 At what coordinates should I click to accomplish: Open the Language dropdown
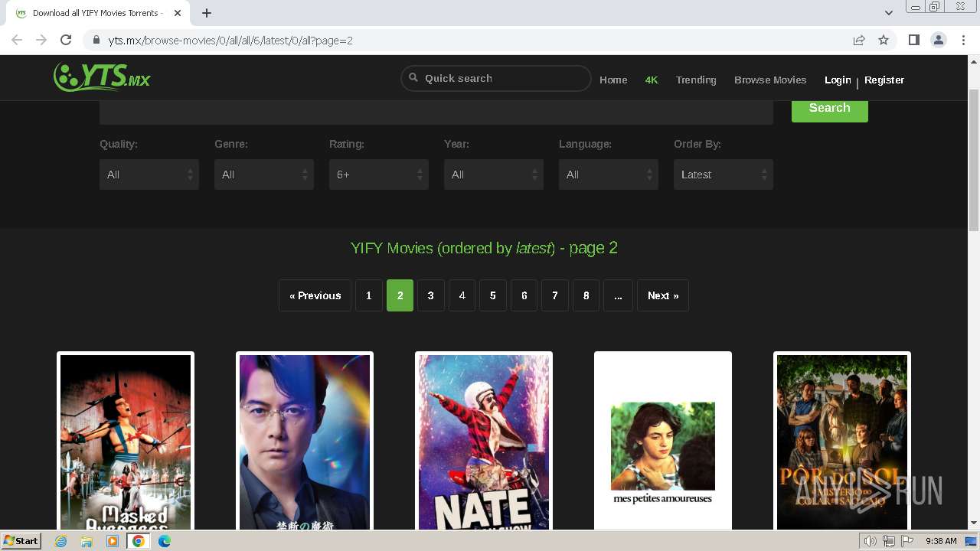[x=609, y=174]
